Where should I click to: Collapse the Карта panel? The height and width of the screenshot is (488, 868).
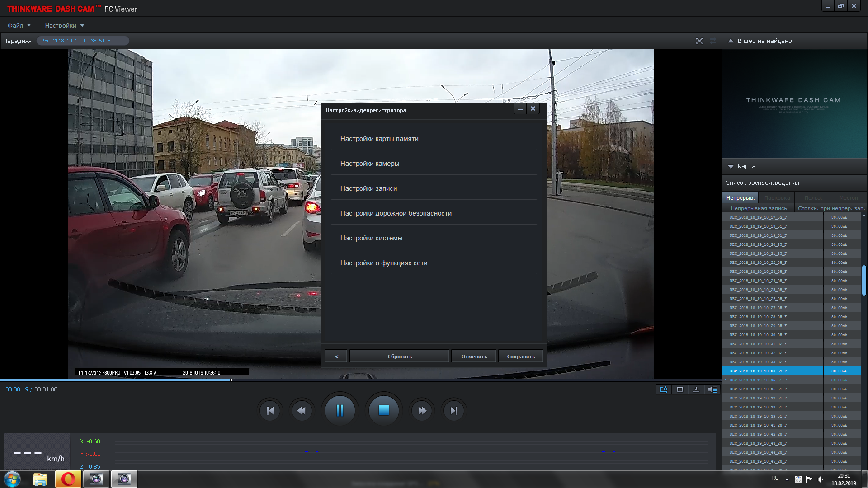[x=731, y=166]
